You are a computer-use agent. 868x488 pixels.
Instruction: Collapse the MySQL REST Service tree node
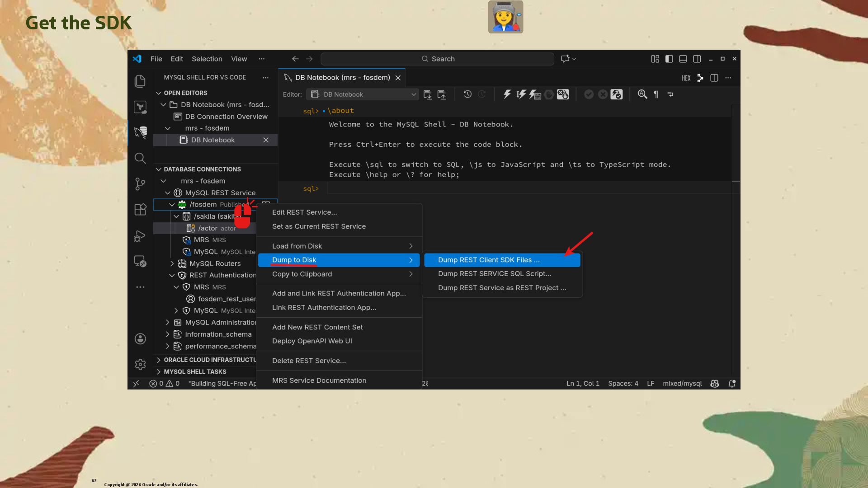click(x=168, y=192)
